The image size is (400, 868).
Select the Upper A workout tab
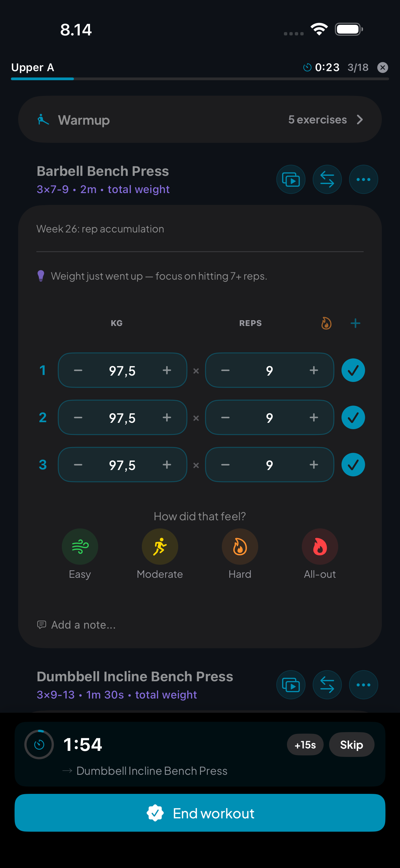[x=33, y=67]
